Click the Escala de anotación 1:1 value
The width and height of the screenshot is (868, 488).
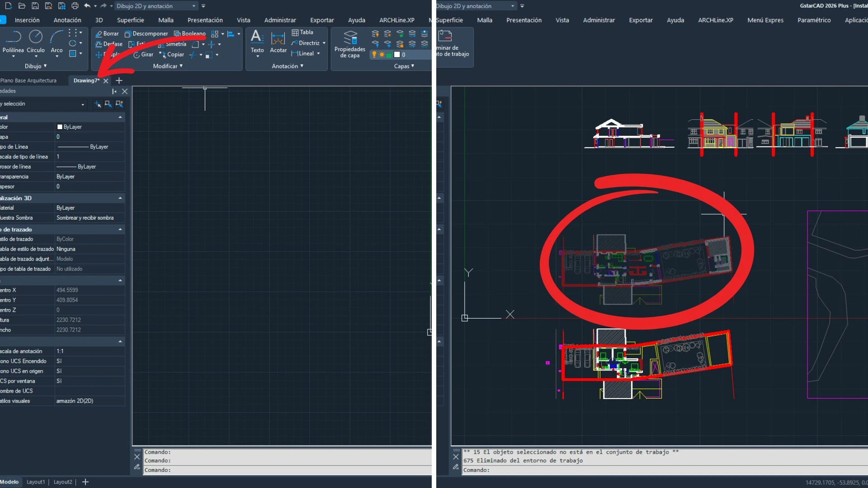[90, 351]
